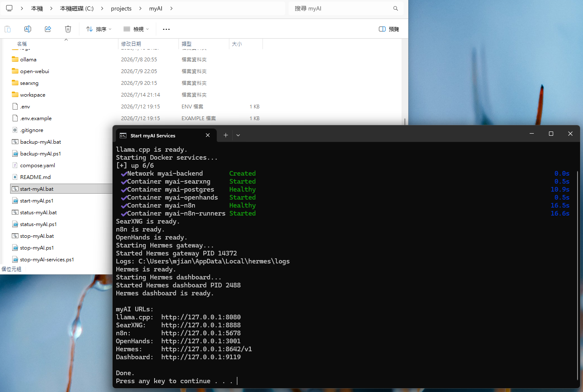Screen dimensions: 583x392
Task: Click the paste icon in Explorer toolbar
Action: coord(8,29)
